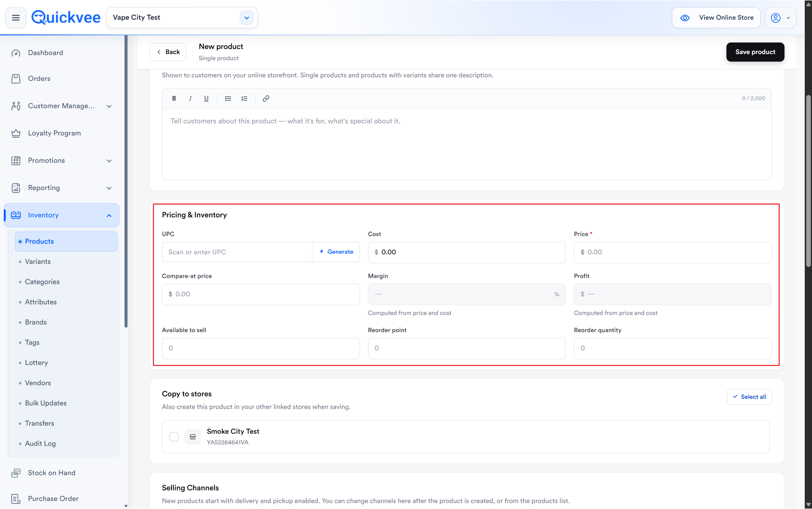Expand the Reporting submenu

[x=109, y=188]
